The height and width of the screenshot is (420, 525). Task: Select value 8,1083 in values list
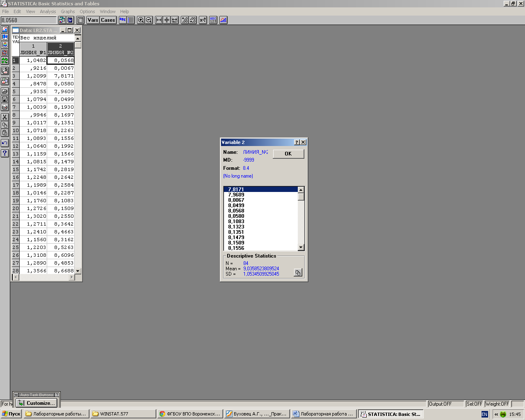[260, 221]
